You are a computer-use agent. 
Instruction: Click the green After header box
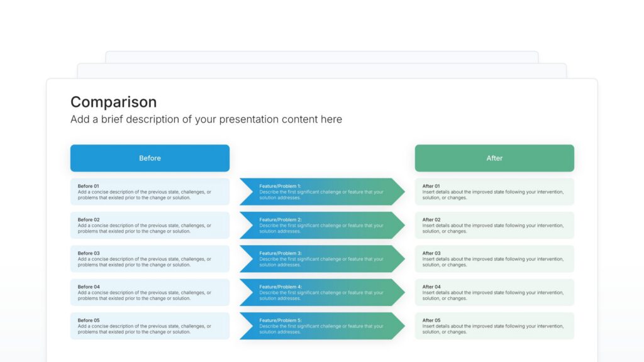coord(494,158)
